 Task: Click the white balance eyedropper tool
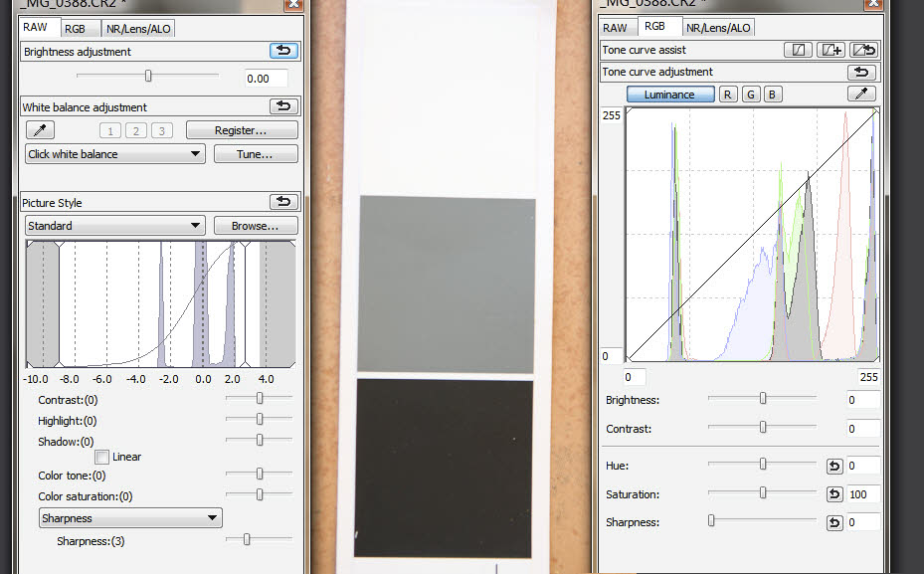click(x=40, y=130)
